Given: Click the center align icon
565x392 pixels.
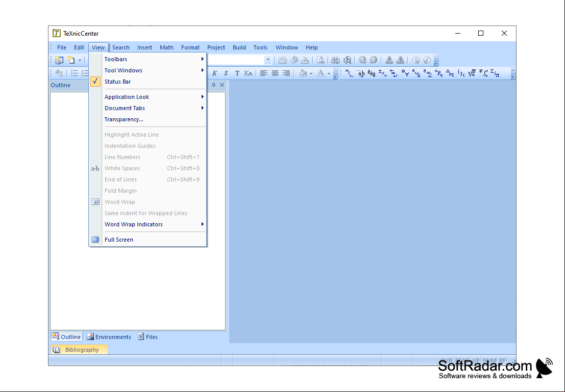Looking at the screenshot, I should 275,73.
